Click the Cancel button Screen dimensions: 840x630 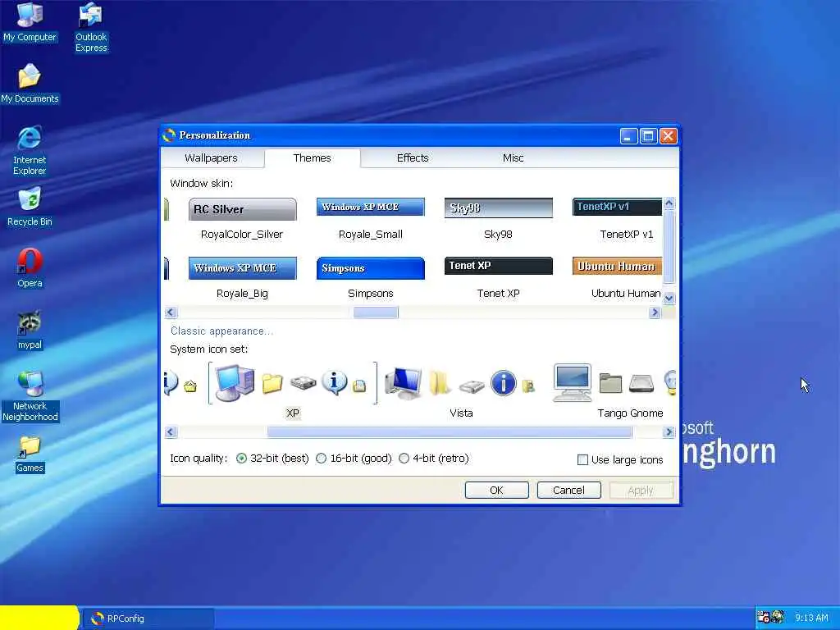pos(568,491)
